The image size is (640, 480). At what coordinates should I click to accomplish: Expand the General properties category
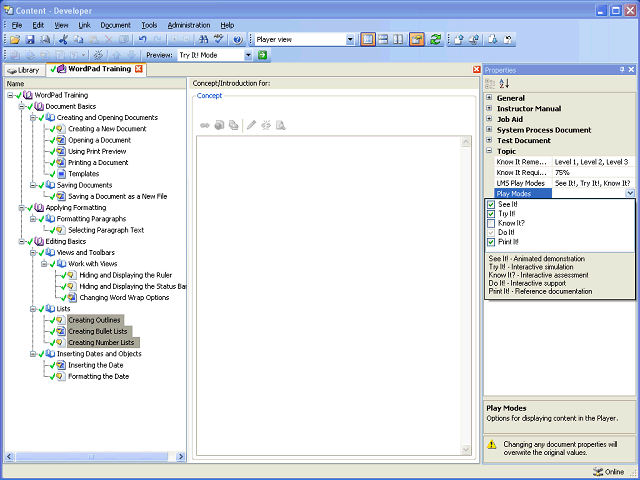click(489, 97)
